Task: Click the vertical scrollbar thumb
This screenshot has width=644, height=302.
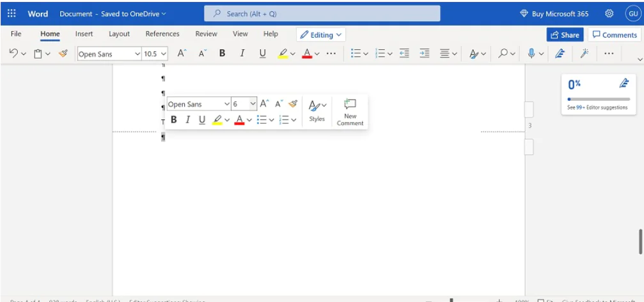Action: point(640,242)
